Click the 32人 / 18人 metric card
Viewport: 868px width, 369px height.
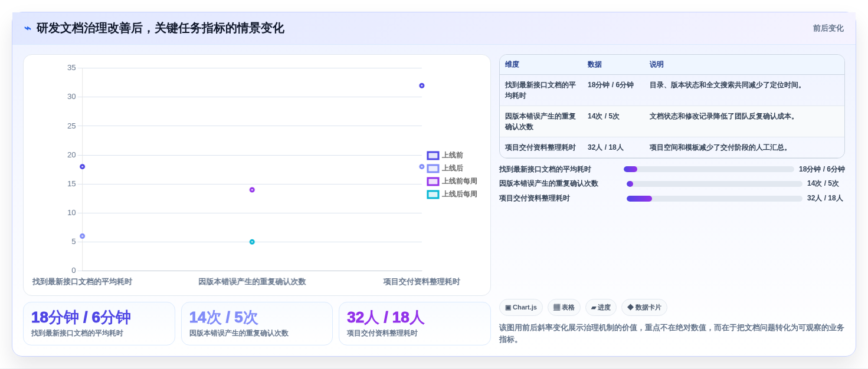[415, 324]
